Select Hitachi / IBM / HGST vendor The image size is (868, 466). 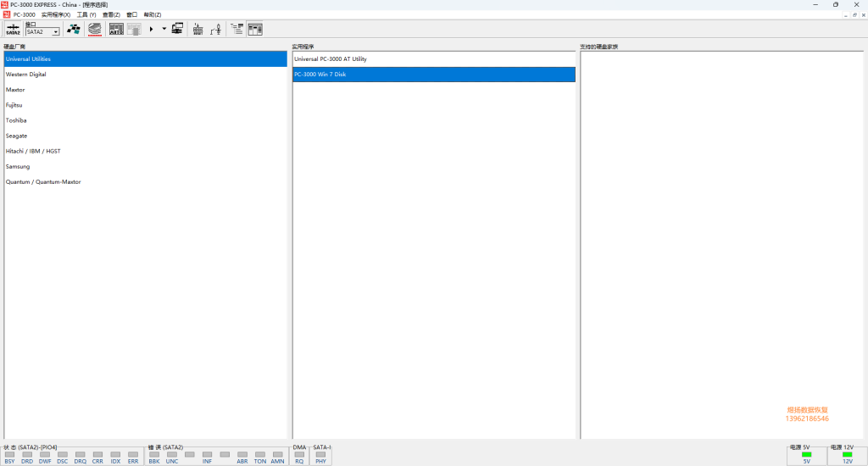146,151
